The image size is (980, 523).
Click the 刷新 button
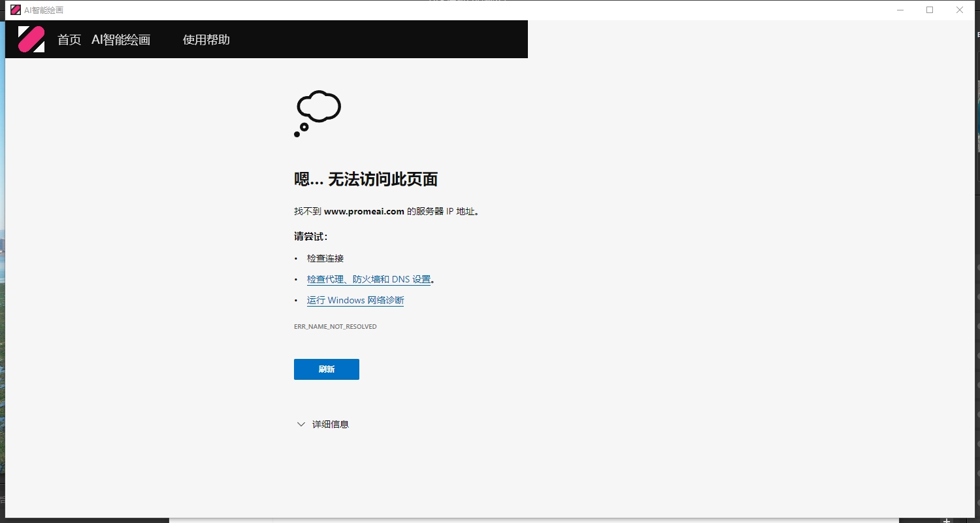[x=327, y=369]
